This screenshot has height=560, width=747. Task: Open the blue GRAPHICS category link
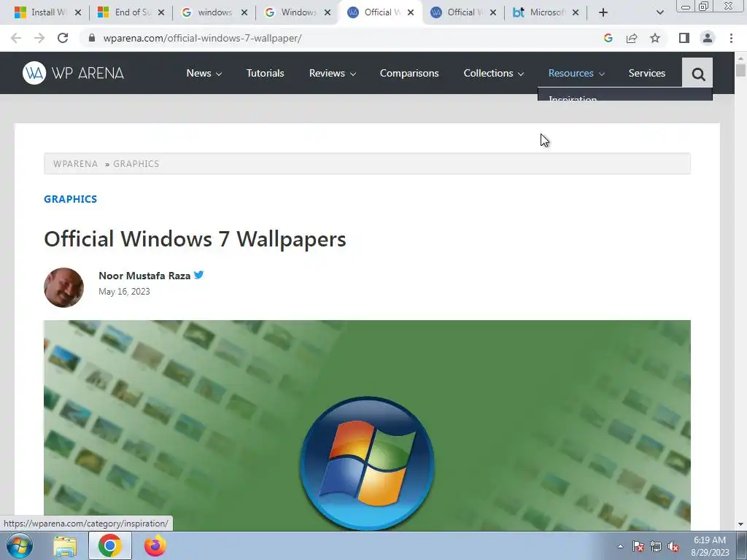(71, 199)
